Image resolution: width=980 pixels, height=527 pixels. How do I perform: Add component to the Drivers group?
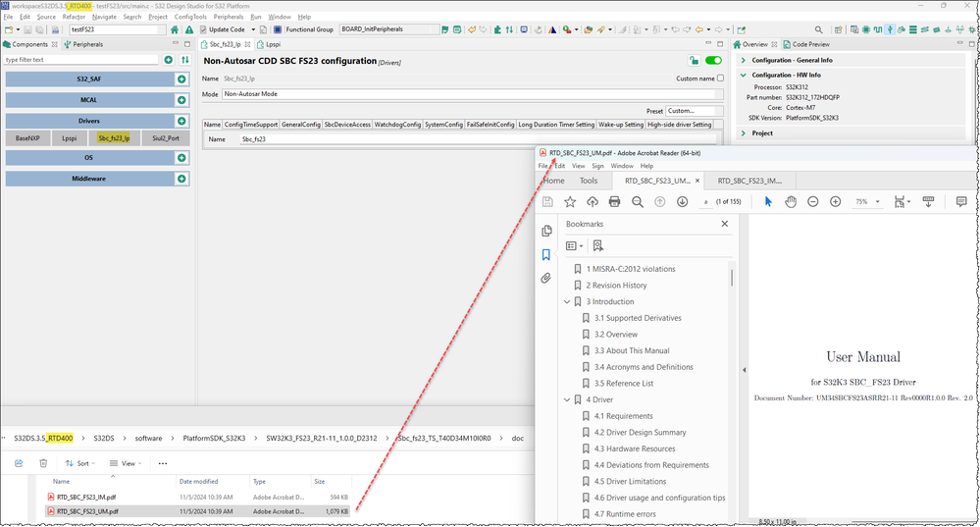coord(181,121)
